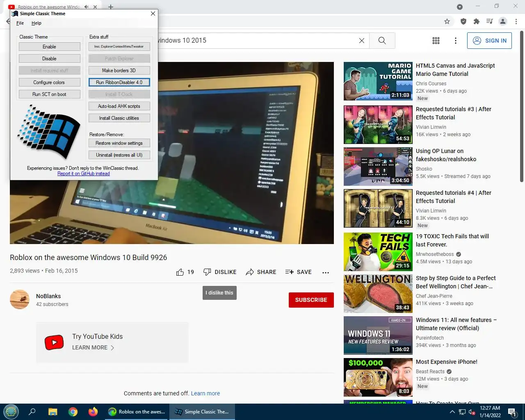
Task: Switch to Simple Classic Theme taskbar item
Action: (202, 412)
